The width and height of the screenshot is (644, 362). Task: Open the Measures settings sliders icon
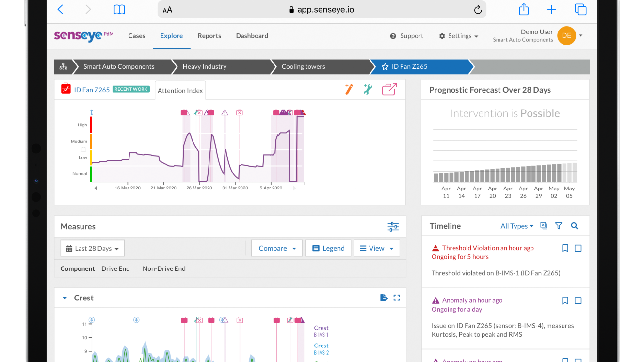coord(393,226)
